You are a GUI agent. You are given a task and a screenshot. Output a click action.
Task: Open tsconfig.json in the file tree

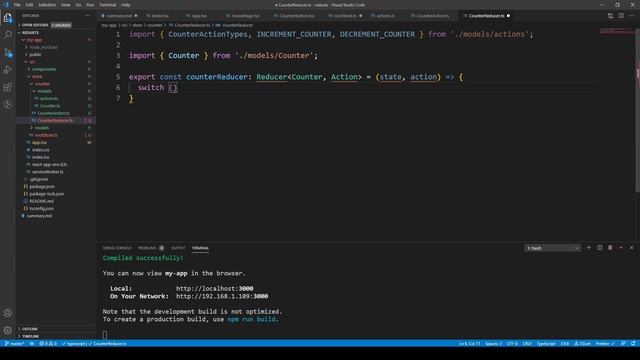42,209
